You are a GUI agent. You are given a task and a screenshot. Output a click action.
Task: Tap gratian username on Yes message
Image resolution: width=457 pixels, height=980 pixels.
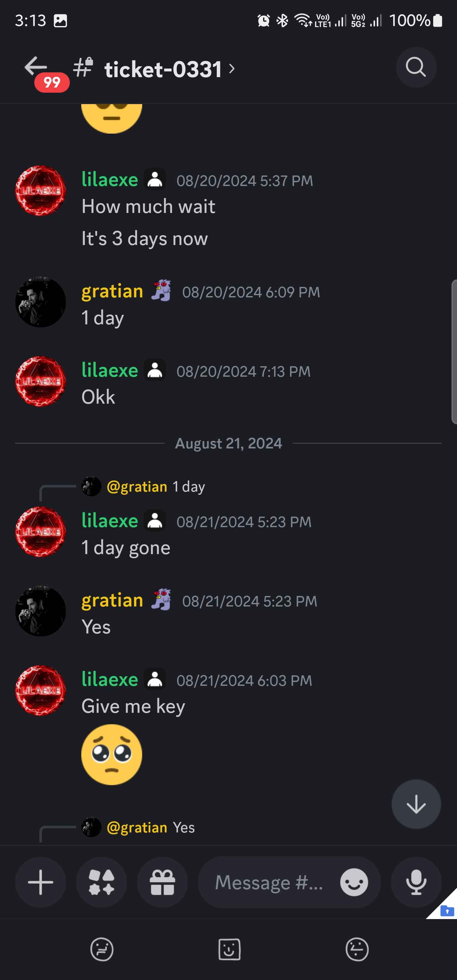click(112, 600)
